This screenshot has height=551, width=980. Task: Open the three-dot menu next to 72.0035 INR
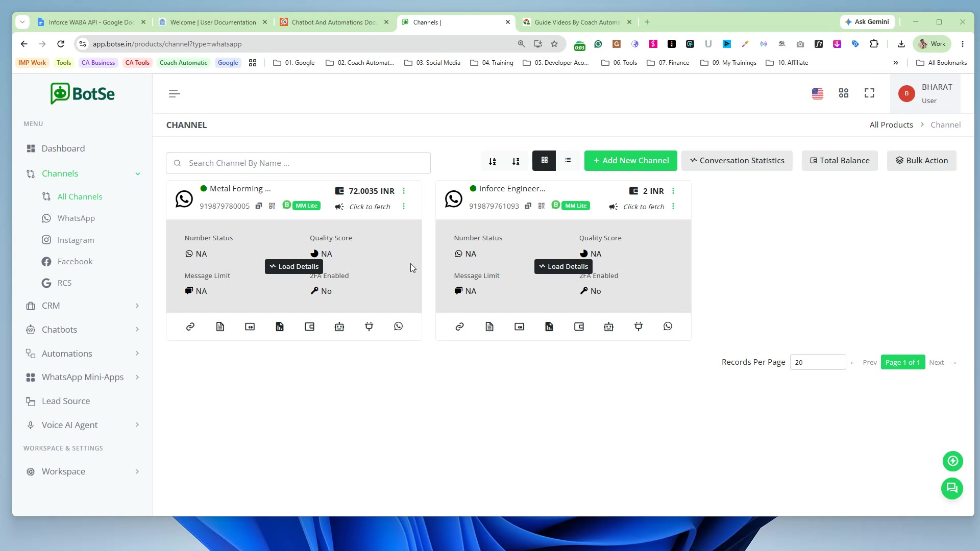click(404, 191)
